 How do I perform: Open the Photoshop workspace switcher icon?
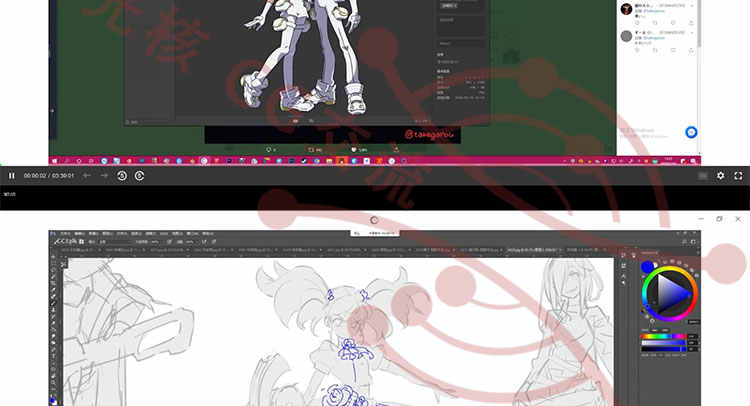coord(693,242)
